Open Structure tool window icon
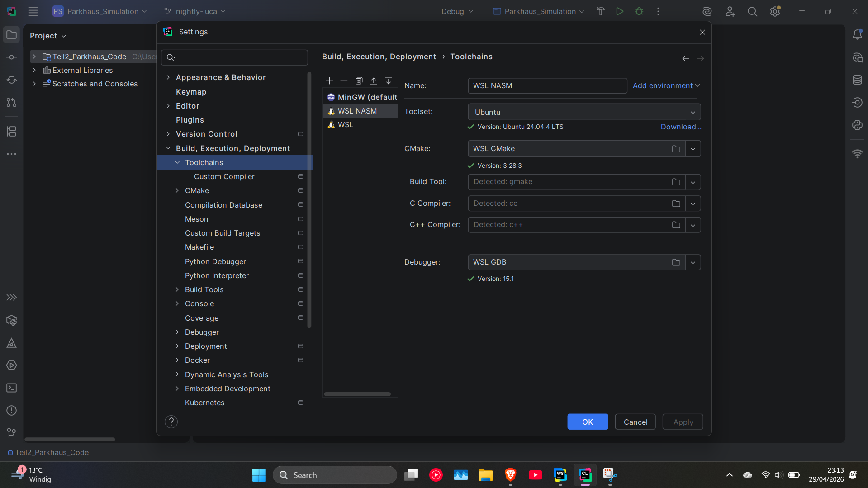 point(12,132)
